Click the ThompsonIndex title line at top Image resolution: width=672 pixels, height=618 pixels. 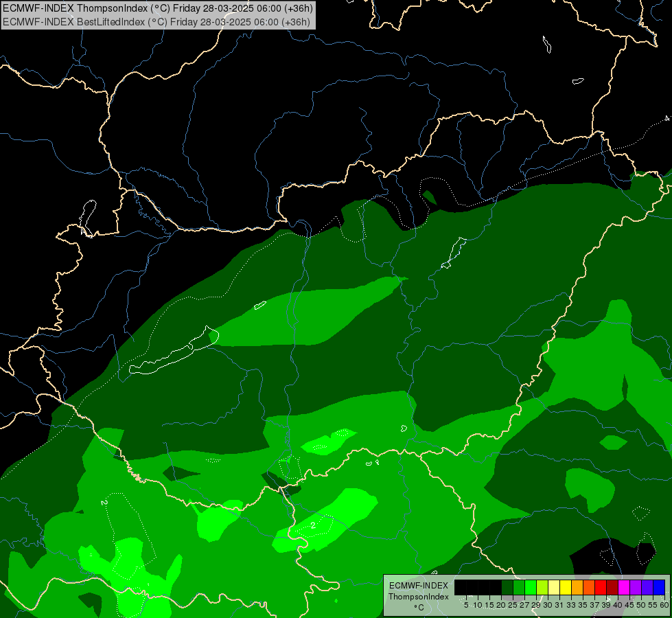pos(158,8)
